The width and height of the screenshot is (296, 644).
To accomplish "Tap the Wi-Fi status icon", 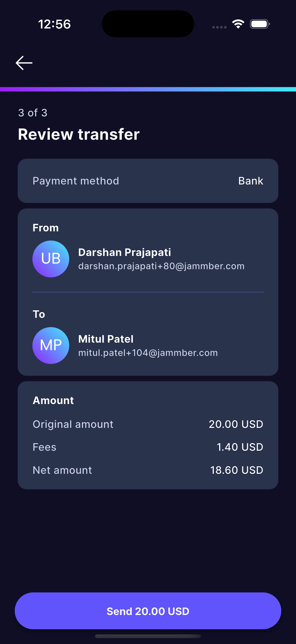I will tap(238, 24).
